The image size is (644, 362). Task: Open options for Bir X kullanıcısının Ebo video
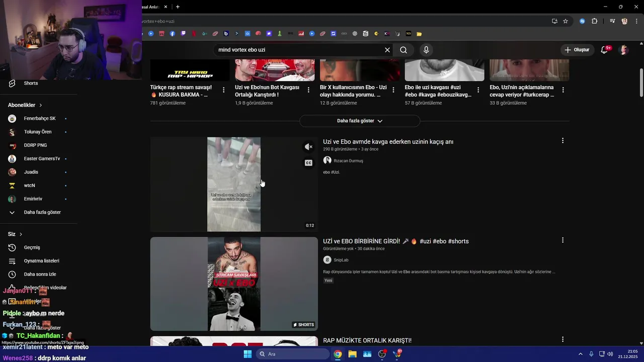[393, 90]
